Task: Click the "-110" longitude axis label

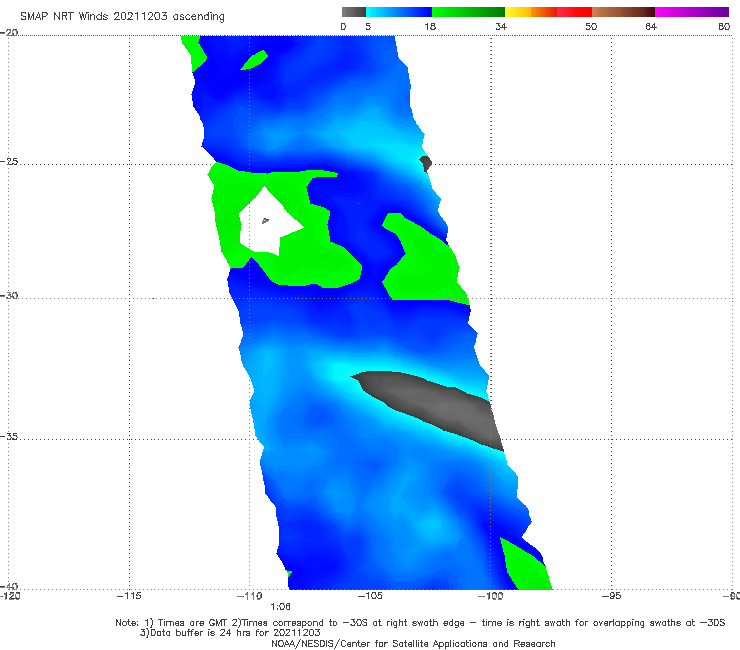Action: tap(250, 596)
